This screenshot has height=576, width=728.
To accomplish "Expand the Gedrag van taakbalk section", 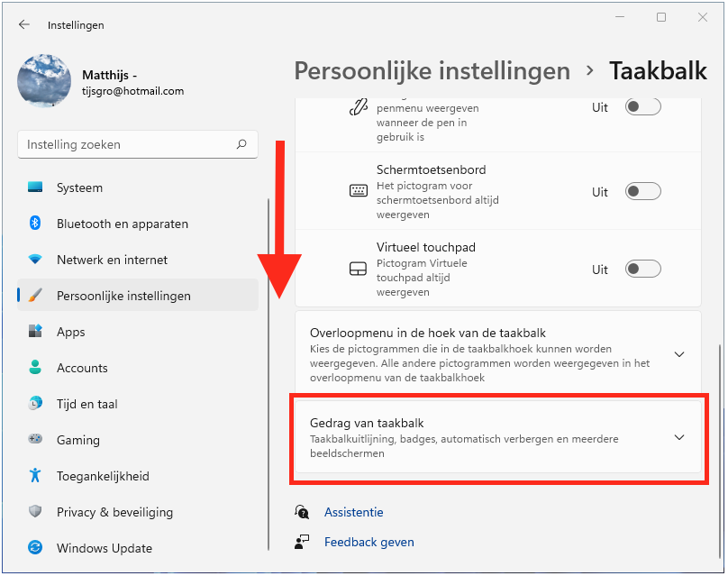I will pos(679,437).
